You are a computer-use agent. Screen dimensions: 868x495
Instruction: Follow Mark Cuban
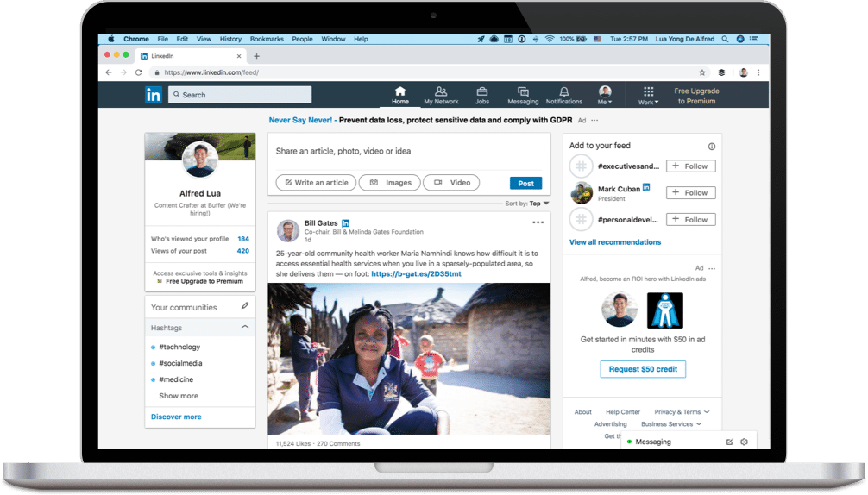tap(690, 193)
